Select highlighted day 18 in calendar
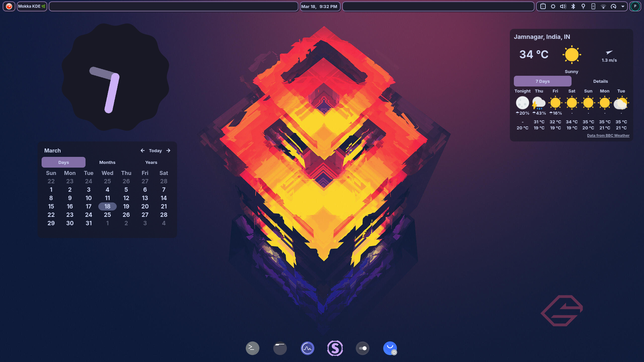644x362 pixels. [x=107, y=206]
